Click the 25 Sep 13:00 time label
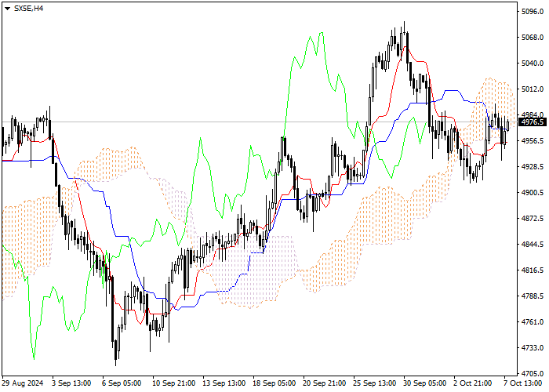The image size is (549, 392). coord(375,383)
